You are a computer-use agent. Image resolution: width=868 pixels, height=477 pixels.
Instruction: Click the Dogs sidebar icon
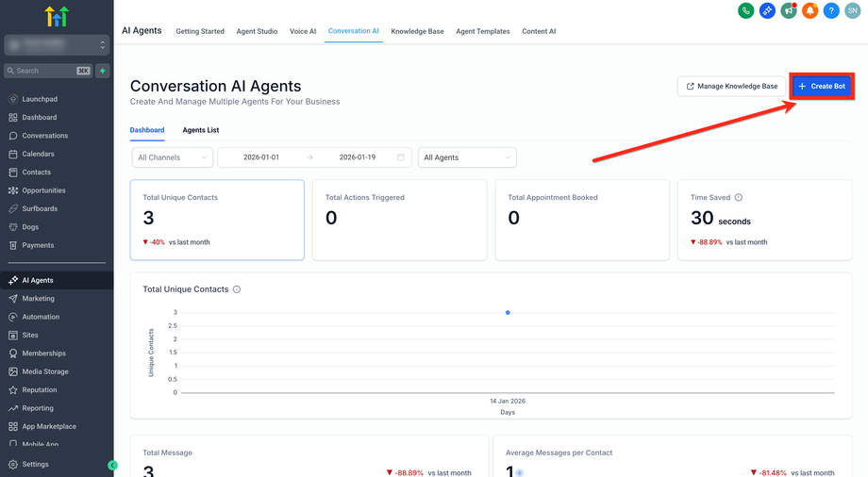[13, 227]
